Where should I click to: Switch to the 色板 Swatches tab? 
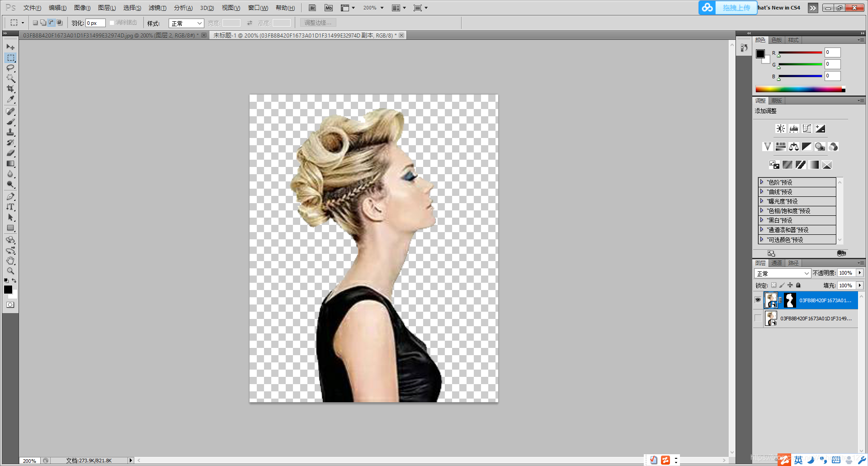pos(777,40)
